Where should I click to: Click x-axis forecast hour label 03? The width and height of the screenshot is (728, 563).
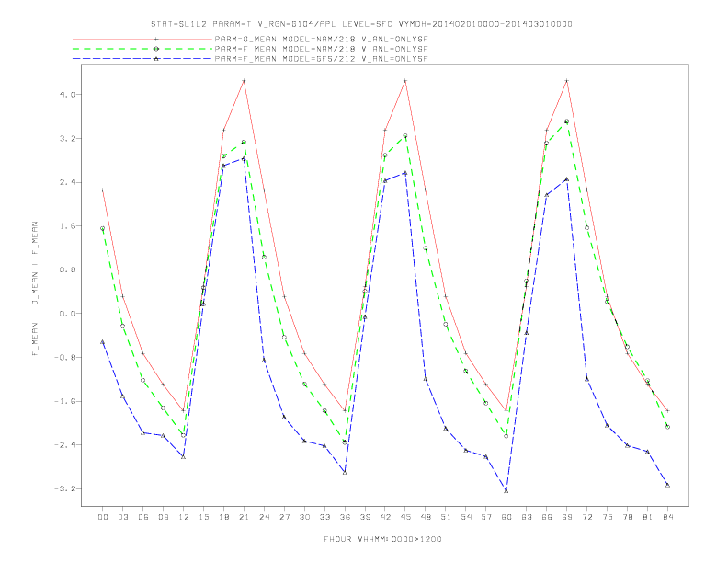click(x=122, y=517)
